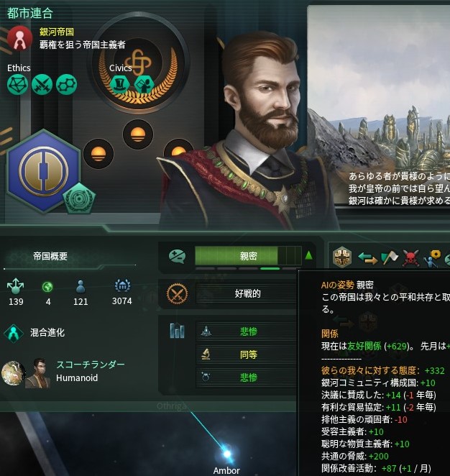Select the Ambor star on the map
The image size is (450, 476).
pyautogui.click(x=226, y=454)
